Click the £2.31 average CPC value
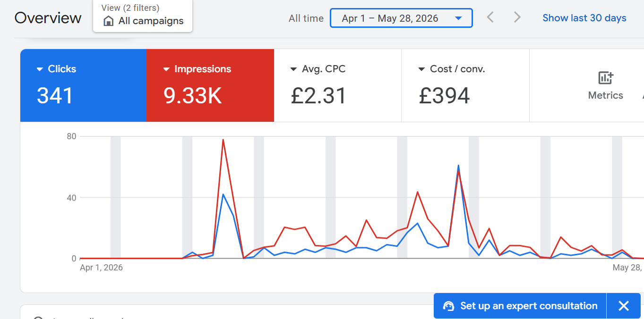Image resolution: width=644 pixels, height=319 pixels. pos(318,96)
